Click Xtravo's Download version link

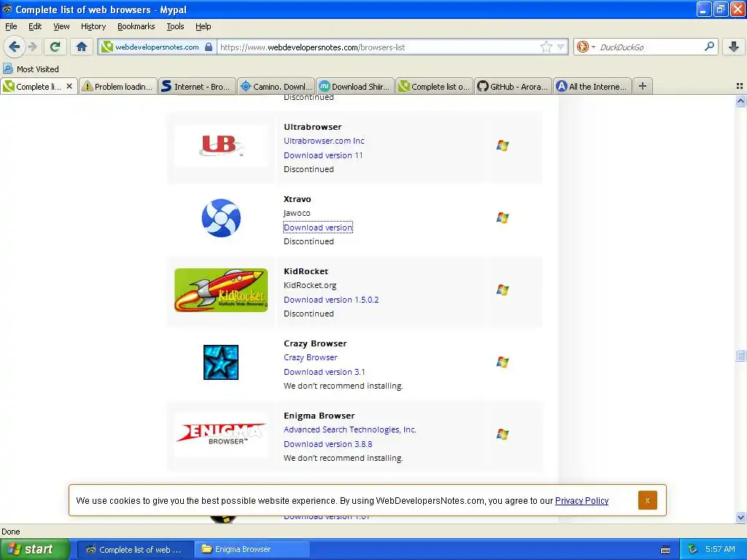point(318,227)
